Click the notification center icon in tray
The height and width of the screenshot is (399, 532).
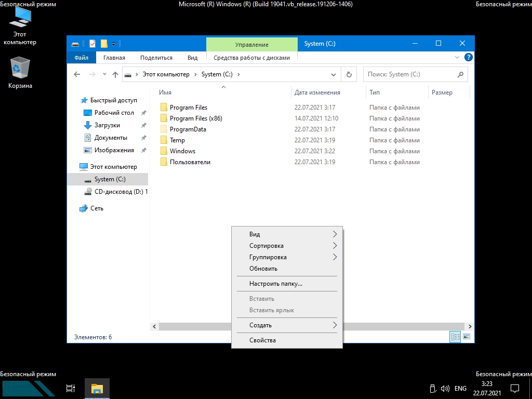[514, 388]
